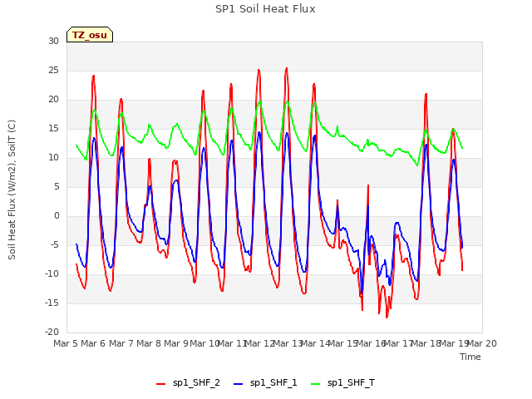This screenshot has width=532, height=399.
Task: Click the Mar 12 x-axis tick label
Action: click(x=259, y=343)
